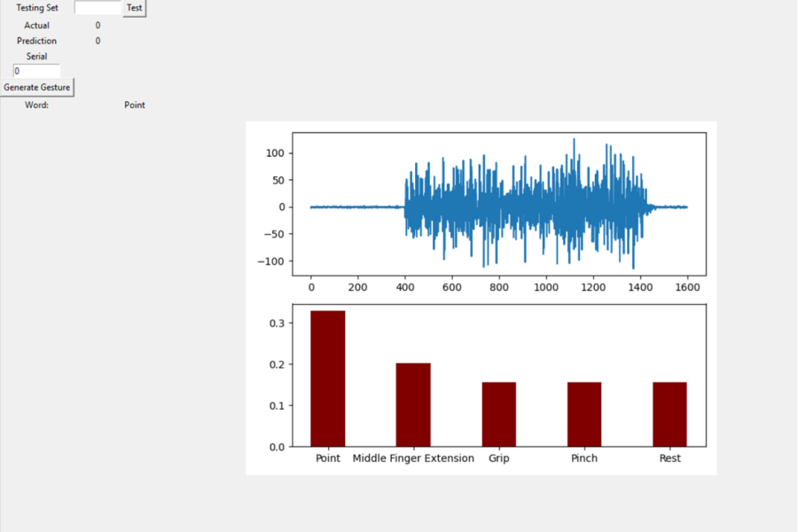Click the Rest x-axis label
The width and height of the screenshot is (798, 532).
pos(669,458)
